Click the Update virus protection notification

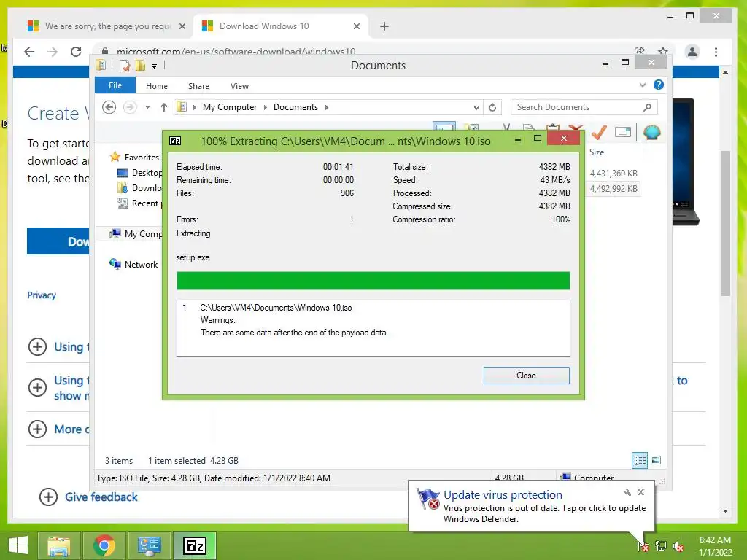click(x=531, y=506)
